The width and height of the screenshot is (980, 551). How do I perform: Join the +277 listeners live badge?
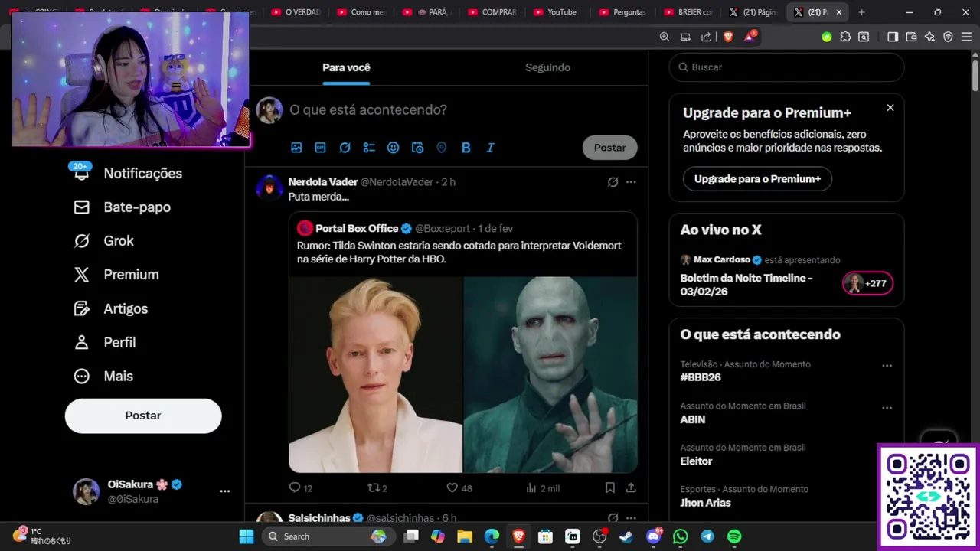click(867, 283)
